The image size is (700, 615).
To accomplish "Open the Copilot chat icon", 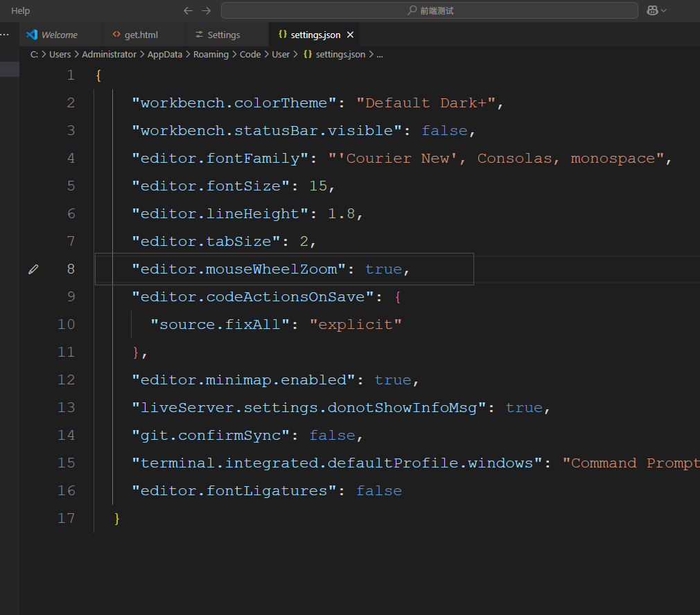I will coord(652,10).
